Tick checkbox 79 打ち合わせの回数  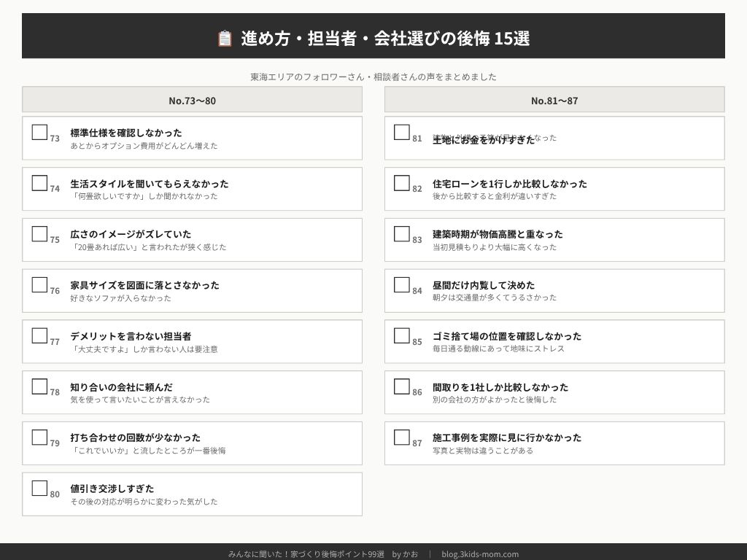tap(39, 437)
